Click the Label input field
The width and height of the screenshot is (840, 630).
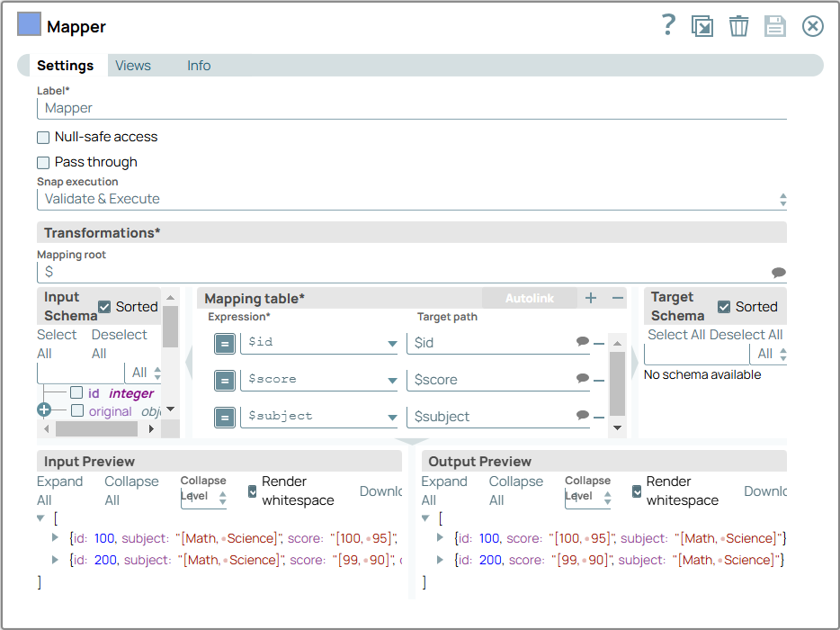click(x=412, y=108)
